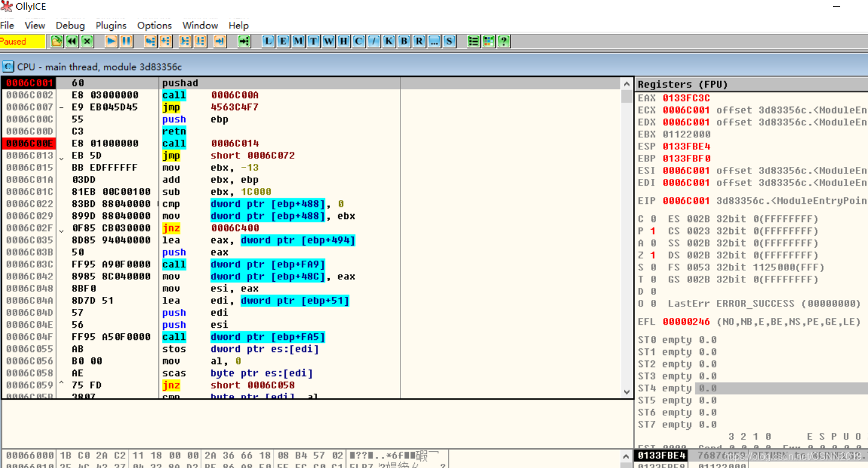Image resolution: width=868 pixels, height=468 pixels.
Task: Open Memory map with M button
Action: (x=298, y=41)
